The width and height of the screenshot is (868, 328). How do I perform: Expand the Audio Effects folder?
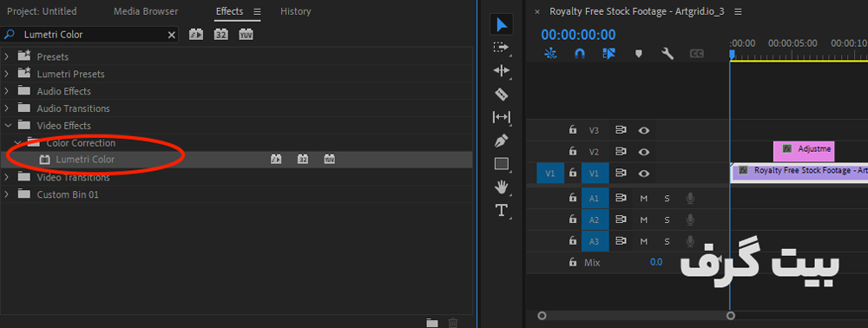click(x=7, y=91)
